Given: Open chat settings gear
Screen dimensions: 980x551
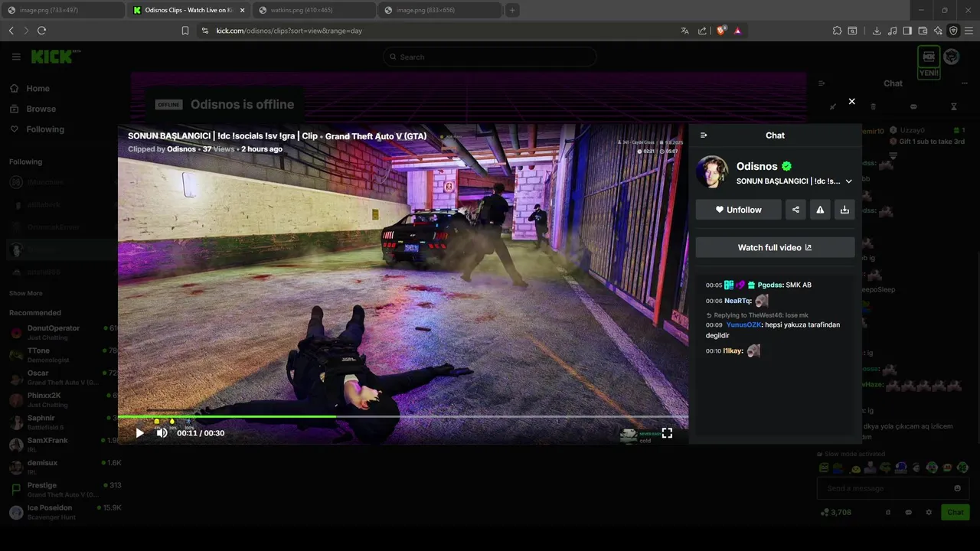Looking at the screenshot, I should click(929, 513).
